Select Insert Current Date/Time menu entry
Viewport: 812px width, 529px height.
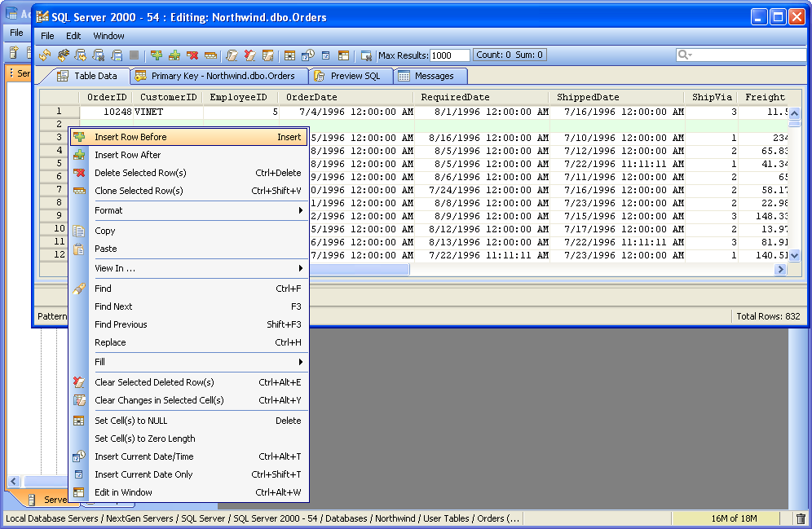pos(189,456)
